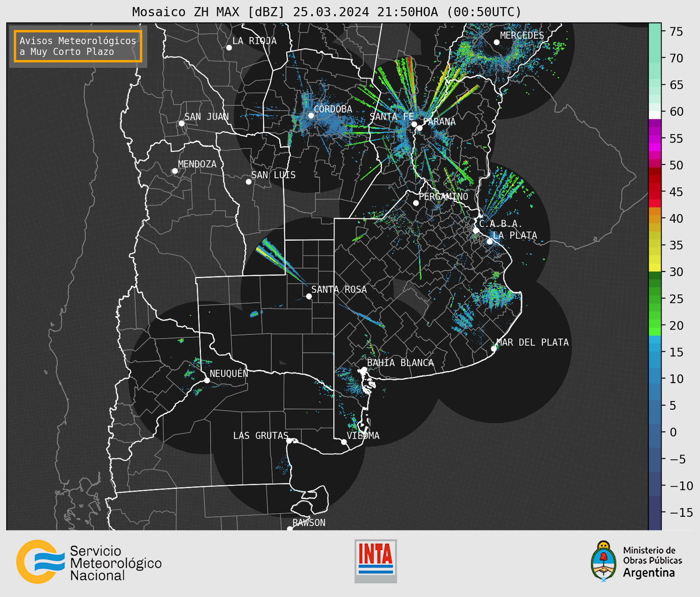
Task: Click the MAR DEL PLATA map label
Action: [x=532, y=343]
